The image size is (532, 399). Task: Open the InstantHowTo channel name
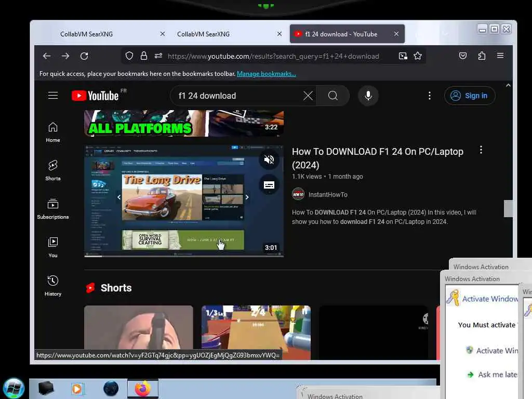328,195
